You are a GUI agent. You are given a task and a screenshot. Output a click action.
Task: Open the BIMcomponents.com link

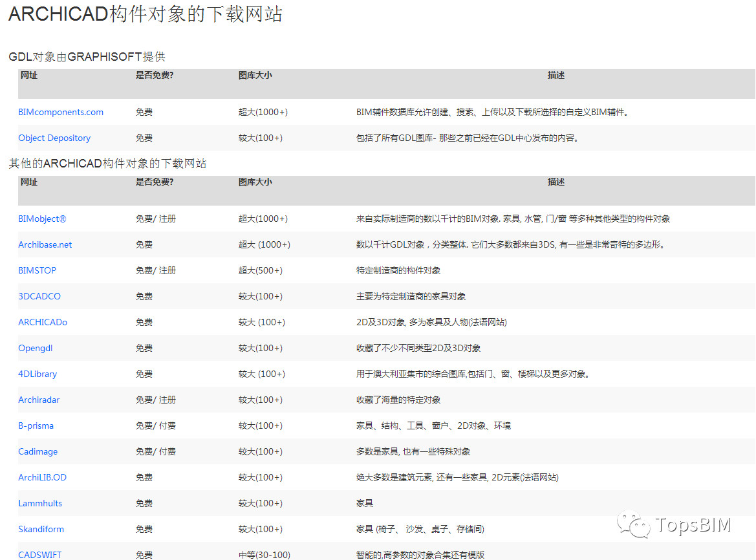tap(60, 112)
